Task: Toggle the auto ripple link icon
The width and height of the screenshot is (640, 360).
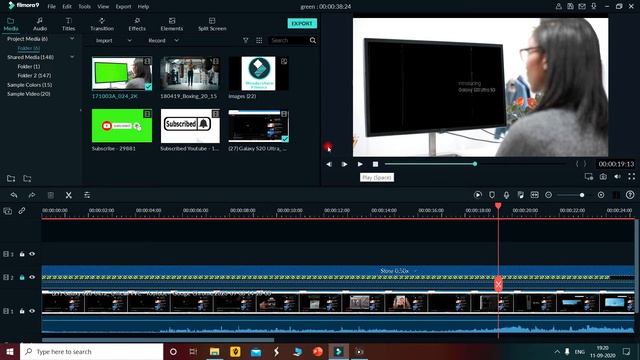Action: click(22, 211)
